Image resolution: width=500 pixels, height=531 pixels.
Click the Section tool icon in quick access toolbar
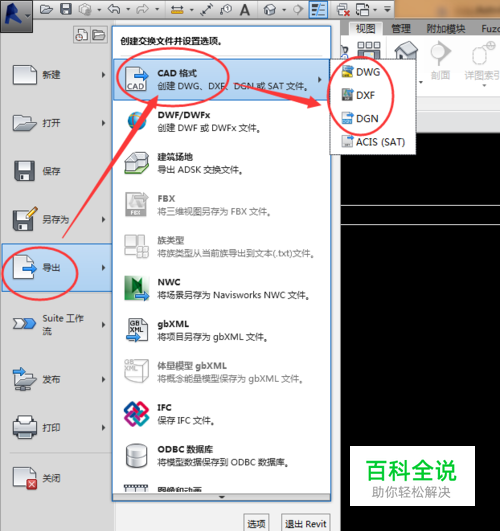298,9
